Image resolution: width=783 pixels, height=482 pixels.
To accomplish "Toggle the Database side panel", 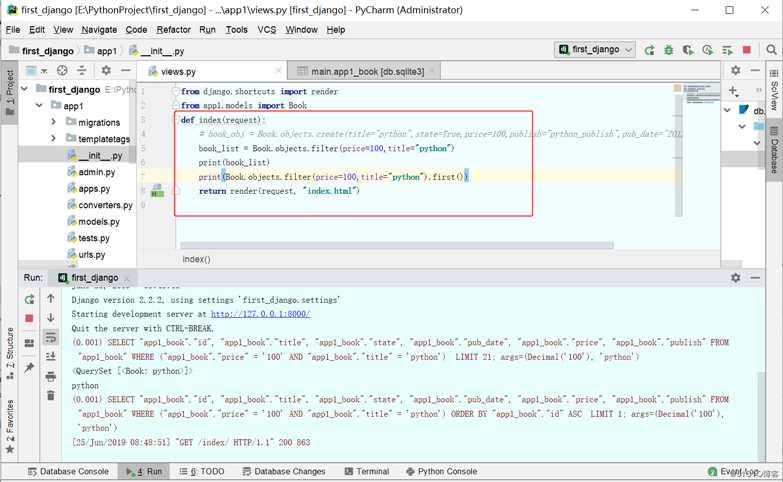I will (774, 149).
